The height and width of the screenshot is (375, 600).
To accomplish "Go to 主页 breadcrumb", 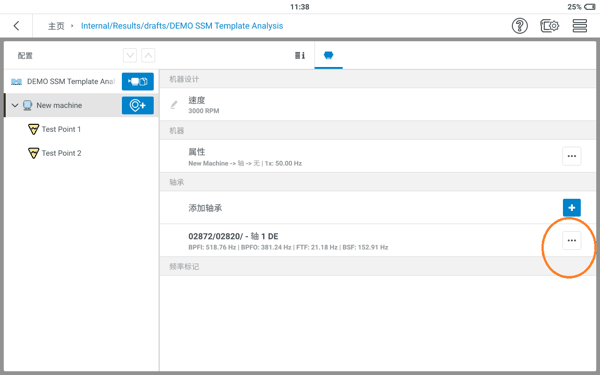I will 56,26.
